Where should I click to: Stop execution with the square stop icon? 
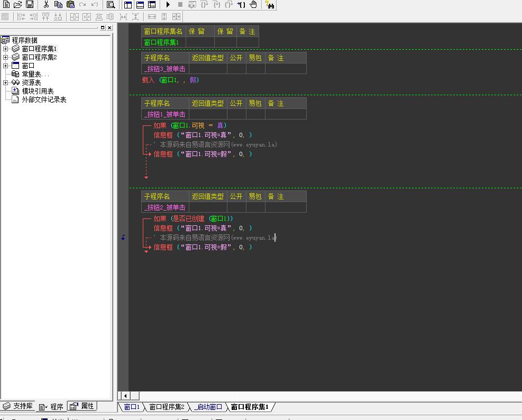click(180, 4)
